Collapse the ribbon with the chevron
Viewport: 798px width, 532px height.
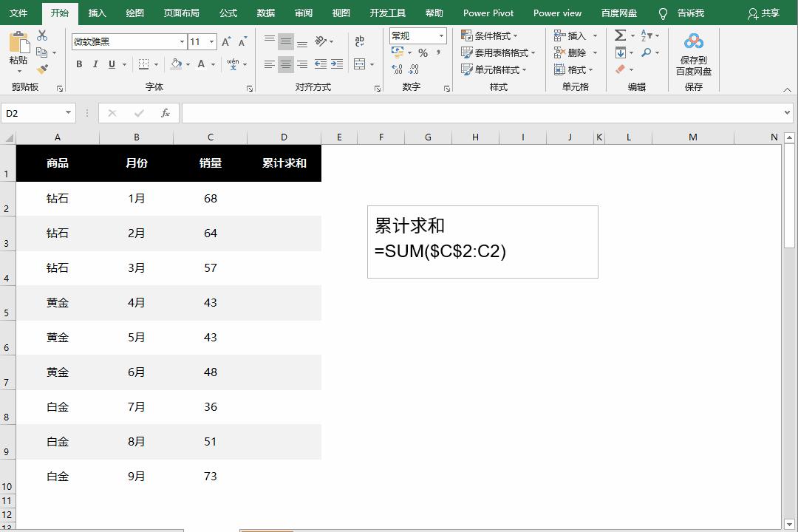click(x=788, y=89)
